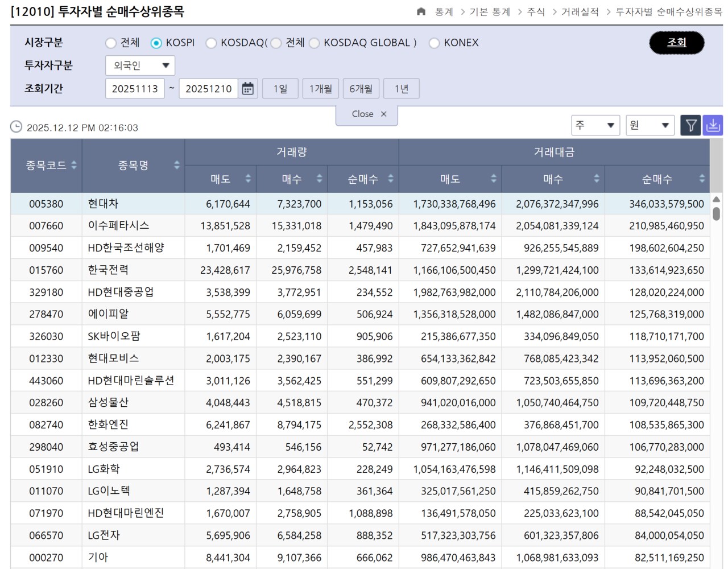The image size is (728, 569).
Task: Click 거래량 column group header
Action: [292, 152]
